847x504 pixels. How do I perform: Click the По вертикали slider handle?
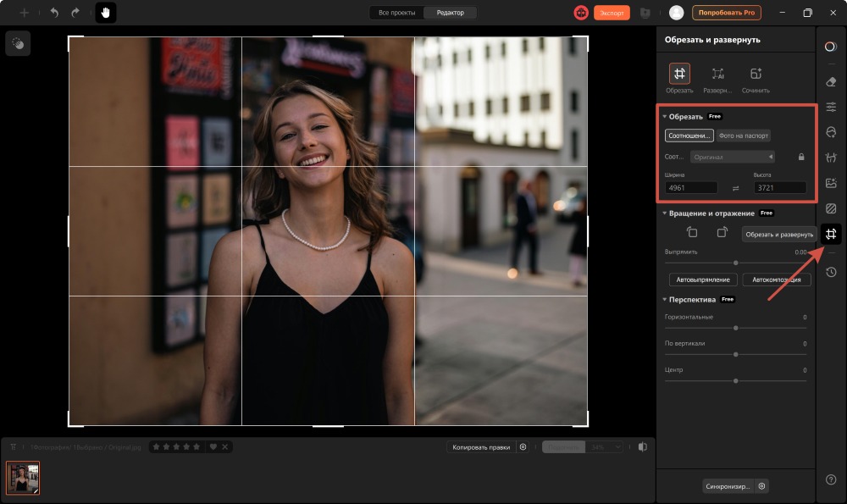pos(735,354)
